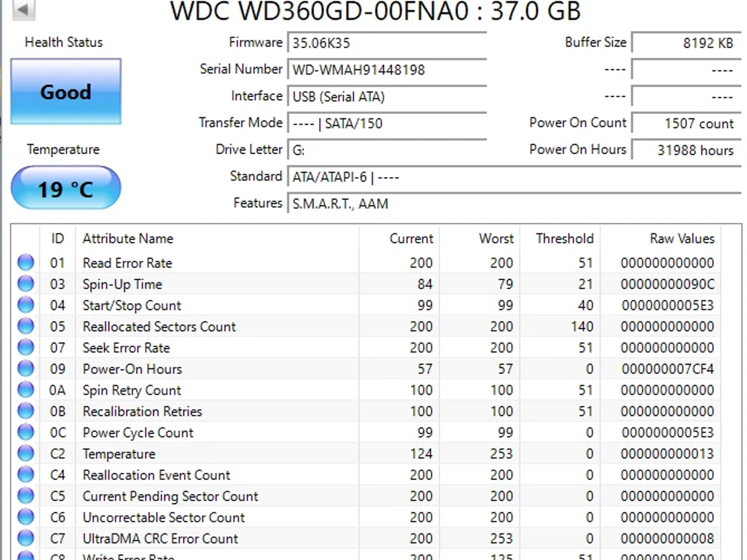Click the Features field S.M.A.R.T., AAM
Viewport: 747px width, 560px height.
tap(514, 203)
